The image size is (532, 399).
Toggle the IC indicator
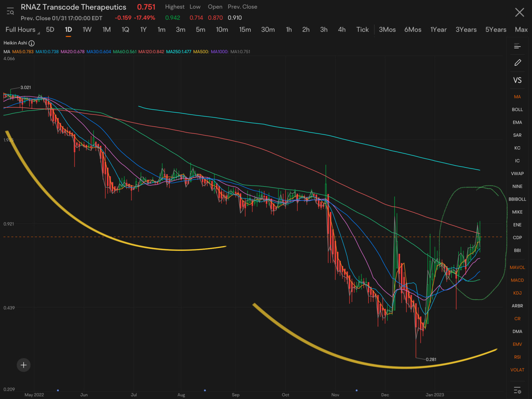pos(517,161)
